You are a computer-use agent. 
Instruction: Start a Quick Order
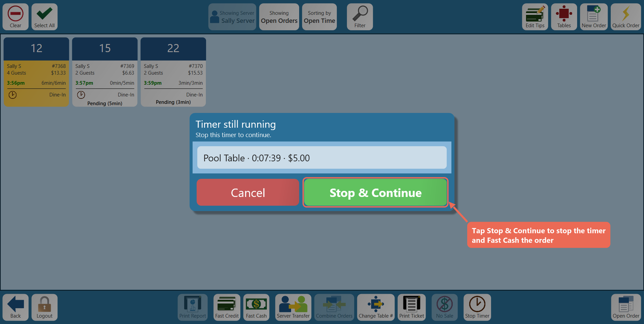click(x=626, y=17)
